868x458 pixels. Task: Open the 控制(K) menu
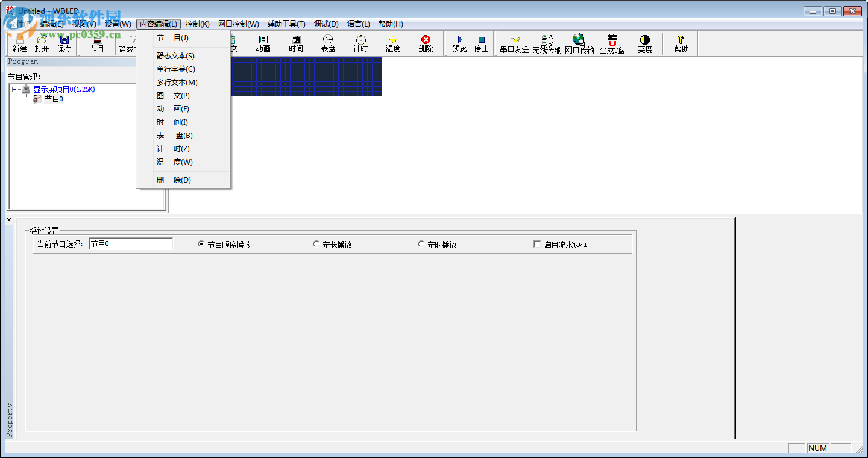click(198, 24)
